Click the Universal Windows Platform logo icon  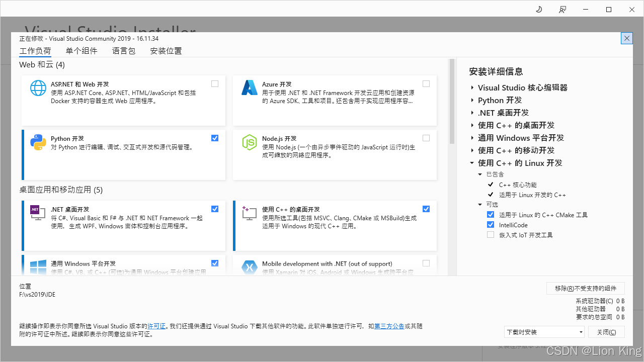(x=38, y=267)
